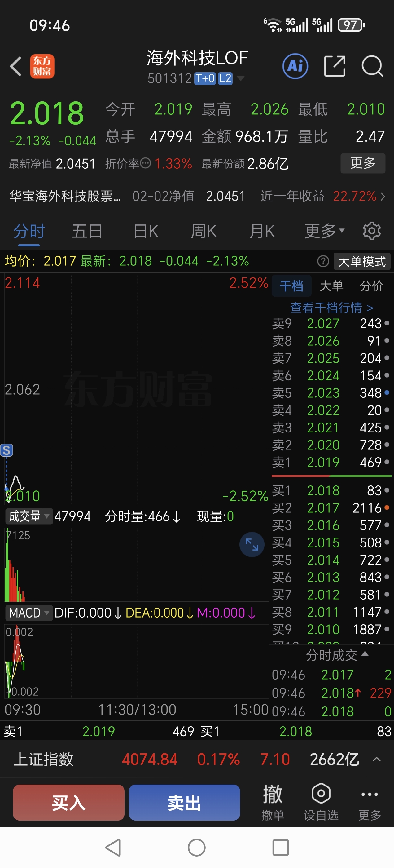Image resolution: width=394 pixels, height=868 pixels.
Task: Tap the 折价率 1.33% value
Action: tap(173, 164)
